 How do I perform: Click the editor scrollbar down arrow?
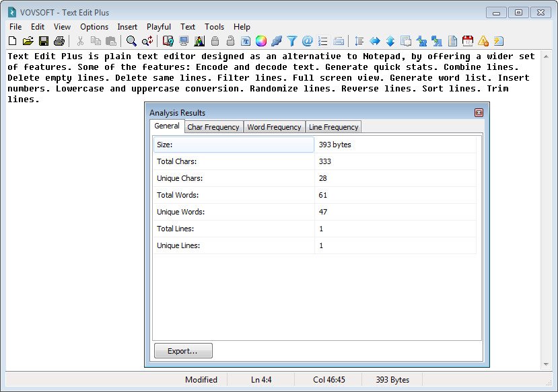pos(546,364)
